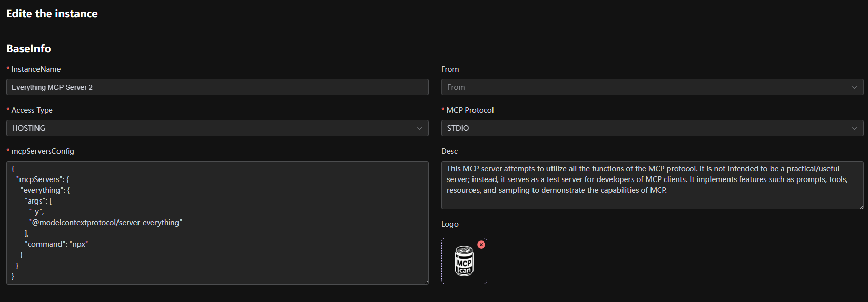Click the Access Type label
This screenshot has width=868, height=302.
click(32, 110)
